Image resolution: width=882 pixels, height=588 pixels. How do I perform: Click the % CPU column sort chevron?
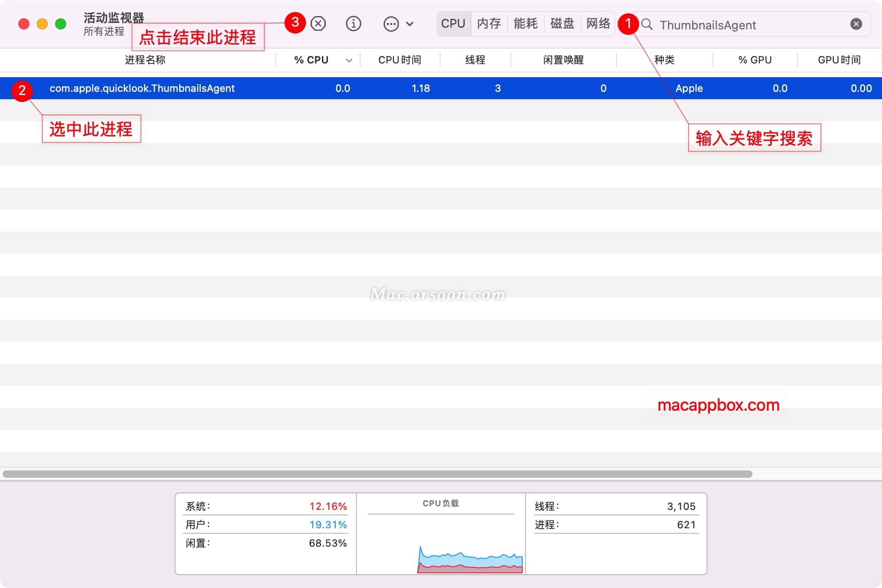[349, 60]
